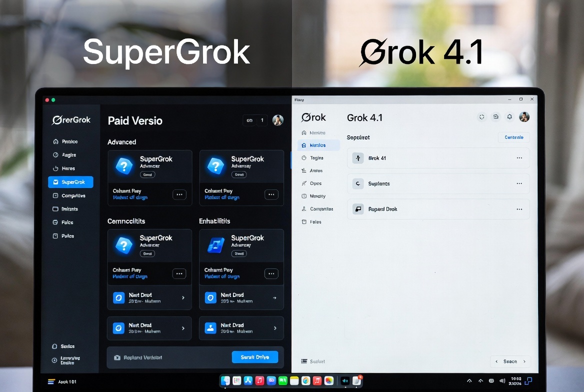The image size is (584, 392).
Task: Click the blue question icon on the right Advanced card
Action: 215,166
